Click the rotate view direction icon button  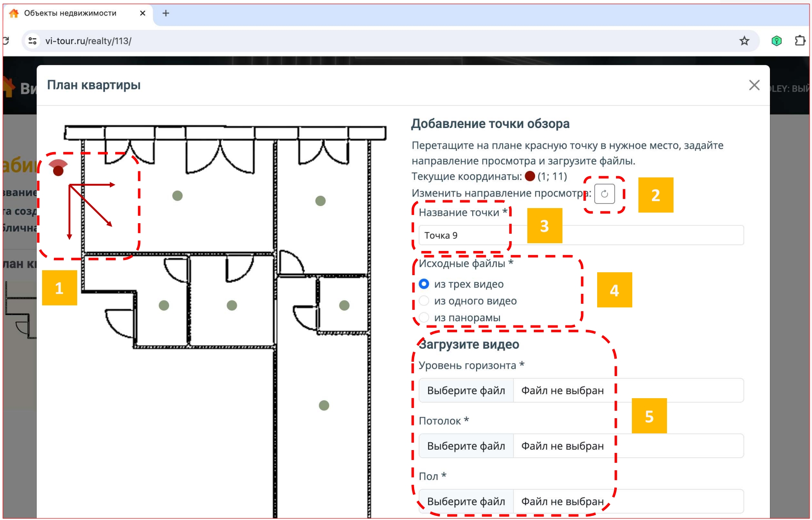(x=604, y=194)
